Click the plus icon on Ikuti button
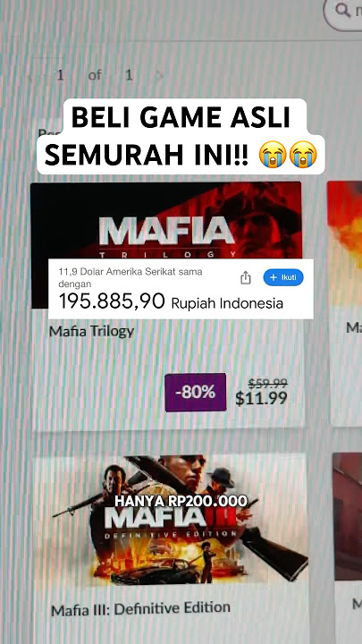 pyautogui.click(x=274, y=277)
